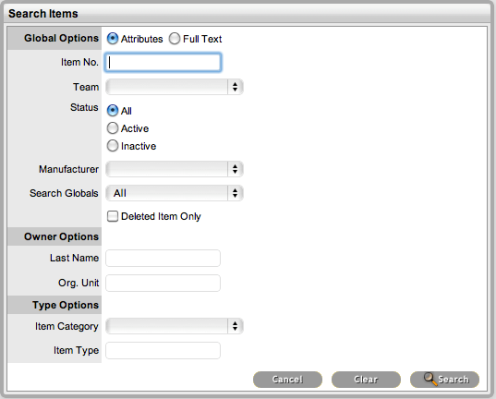The width and height of the screenshot is (496, 399).
Task: Click the Team dropdown stepper arrows
Action: [235, 87]
